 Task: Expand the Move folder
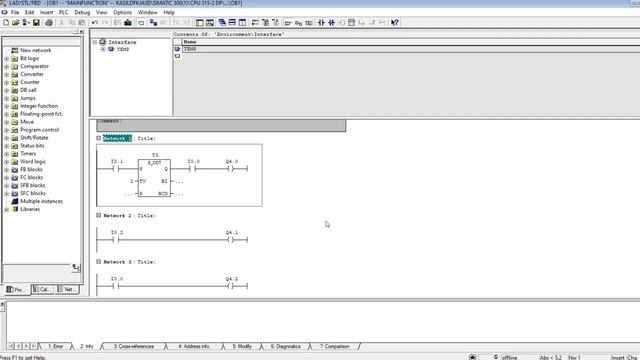point(7,122)
